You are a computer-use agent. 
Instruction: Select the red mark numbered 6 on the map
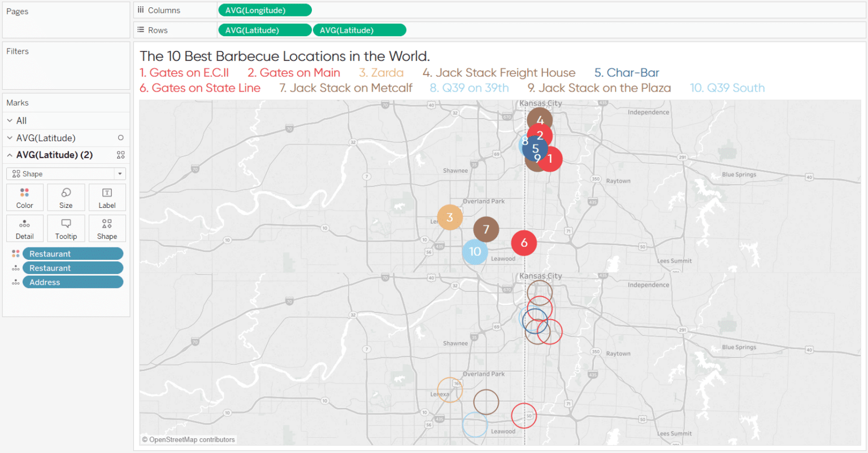(524, 243)
